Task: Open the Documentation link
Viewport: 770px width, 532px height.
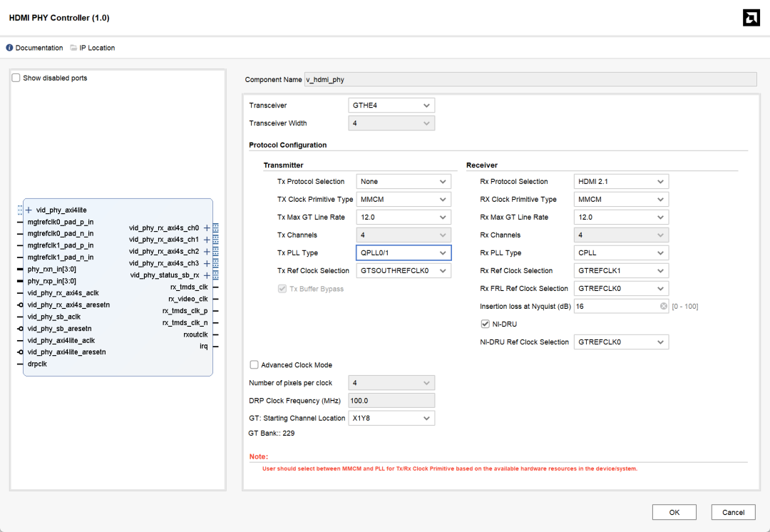Action: [x=39, y=48]
